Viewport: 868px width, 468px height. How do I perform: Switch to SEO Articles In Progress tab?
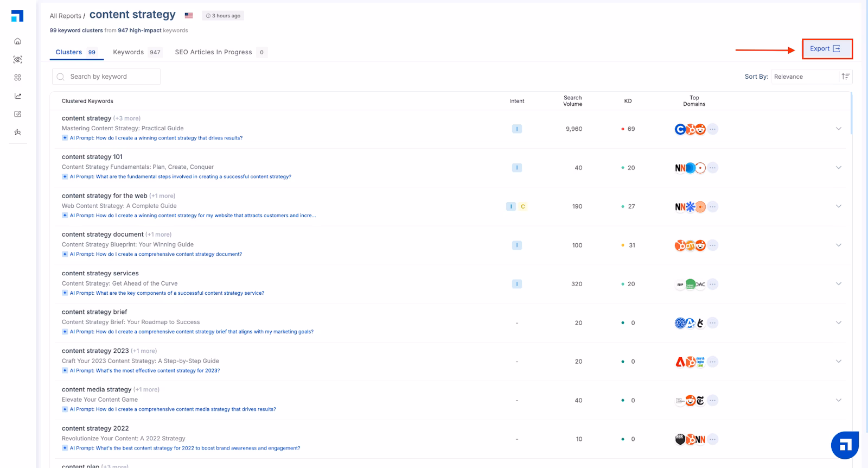point(220,52)
